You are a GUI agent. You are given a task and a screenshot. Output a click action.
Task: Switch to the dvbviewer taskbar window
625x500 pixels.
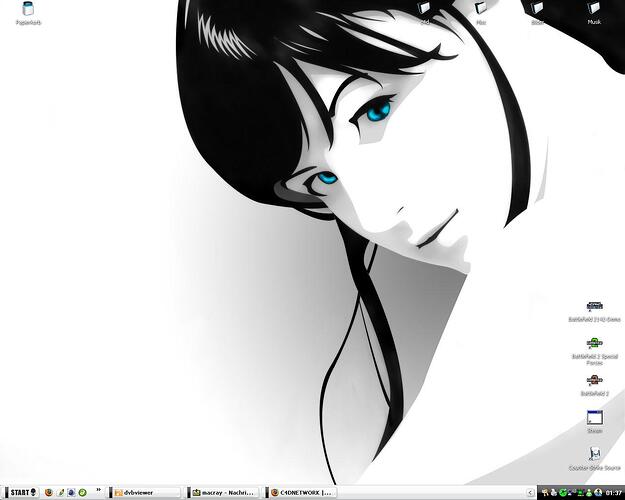[146, 493]
